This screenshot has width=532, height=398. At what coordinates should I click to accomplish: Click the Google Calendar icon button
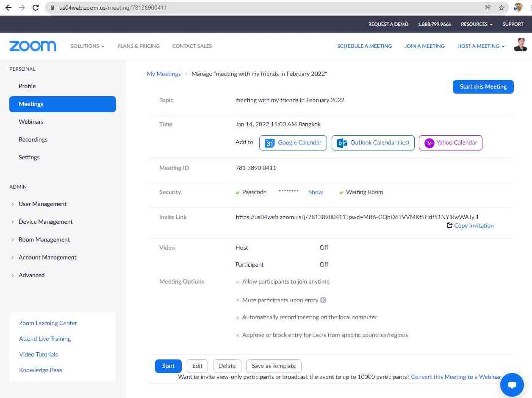pyautogui.click(x=270, y=143)
